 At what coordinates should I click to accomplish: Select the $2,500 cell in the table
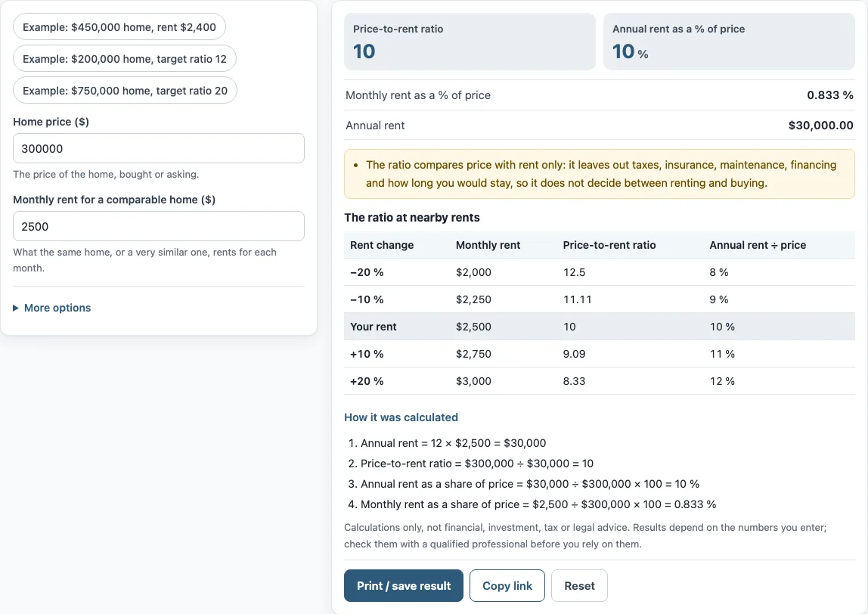473,327
